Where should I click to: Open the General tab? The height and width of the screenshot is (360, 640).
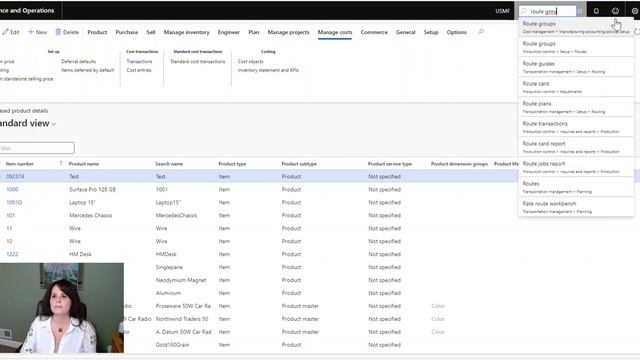coord(405,32)
